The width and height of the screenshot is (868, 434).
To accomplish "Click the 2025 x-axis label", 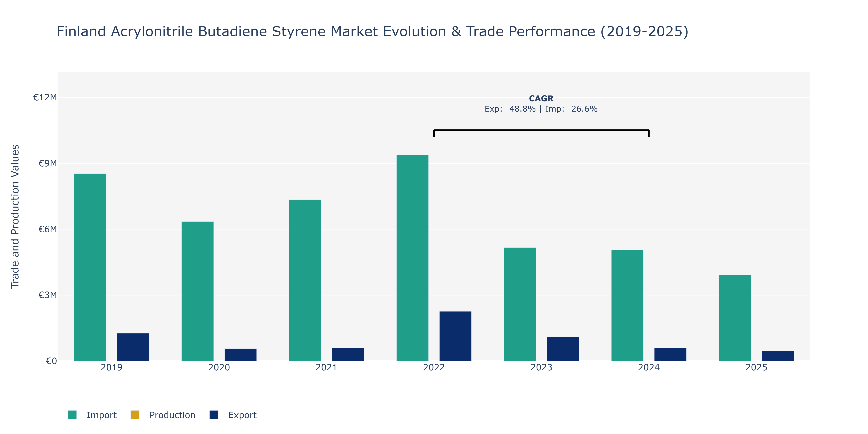I will pyautogui.click(x=756, y=367).
